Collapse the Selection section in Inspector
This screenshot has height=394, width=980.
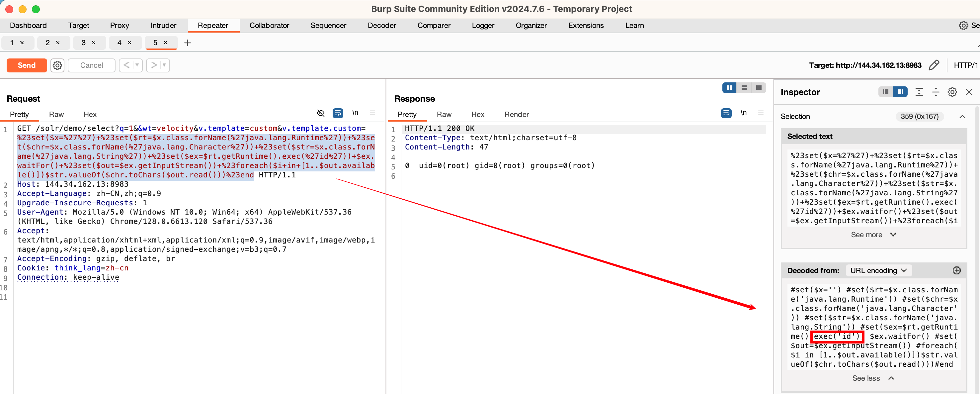pos(962,117)
